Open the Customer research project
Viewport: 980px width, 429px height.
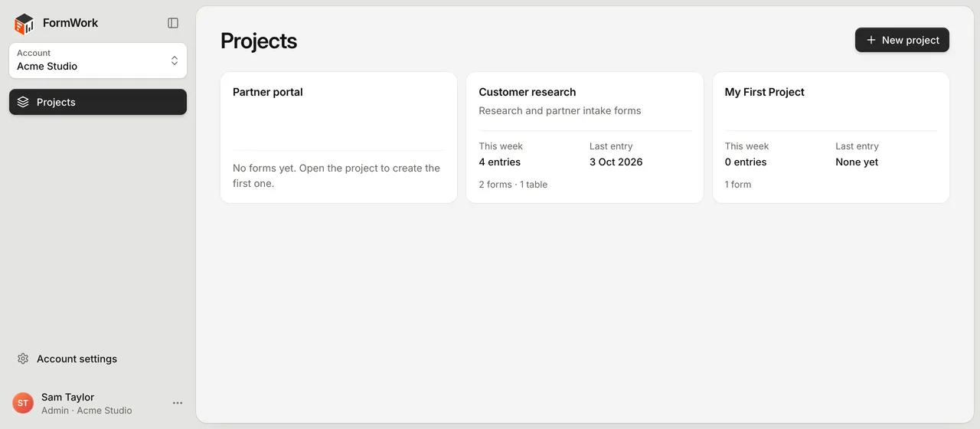point(585,138)
